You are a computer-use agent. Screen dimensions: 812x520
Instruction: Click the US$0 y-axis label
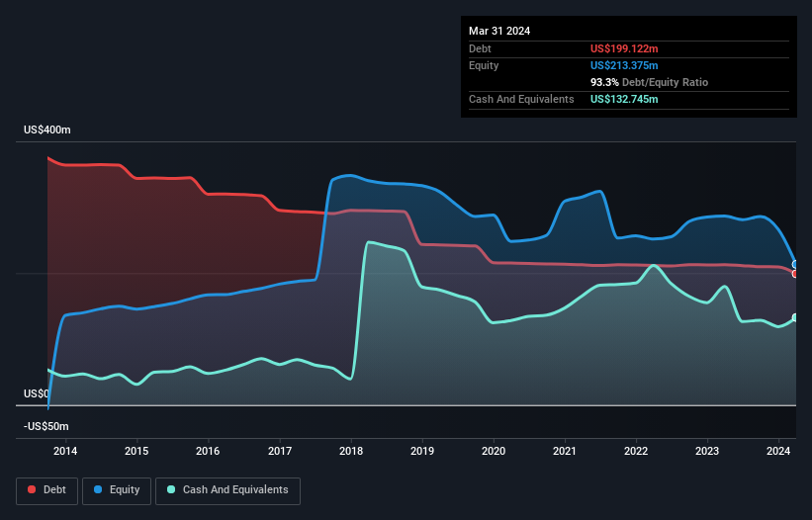(37, 393)
